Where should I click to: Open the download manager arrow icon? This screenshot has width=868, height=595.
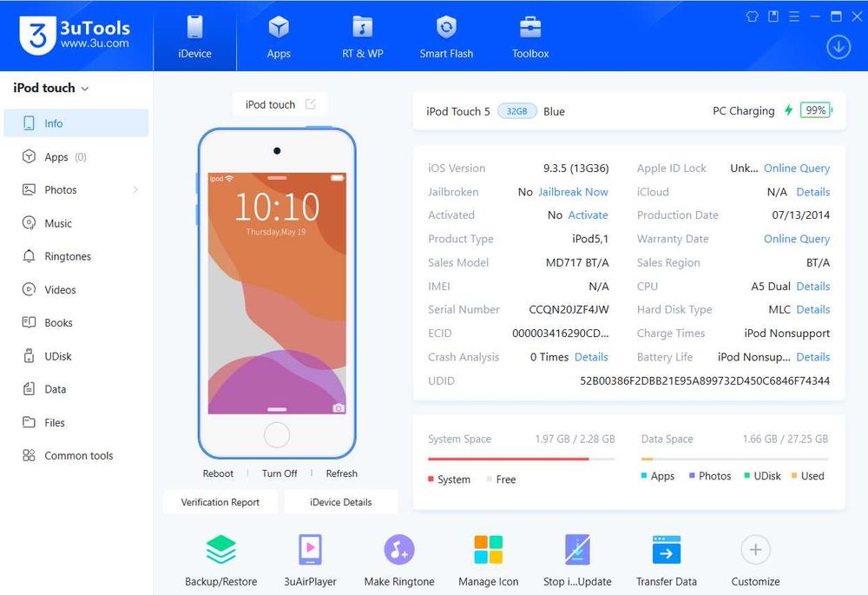click(838, 47)
